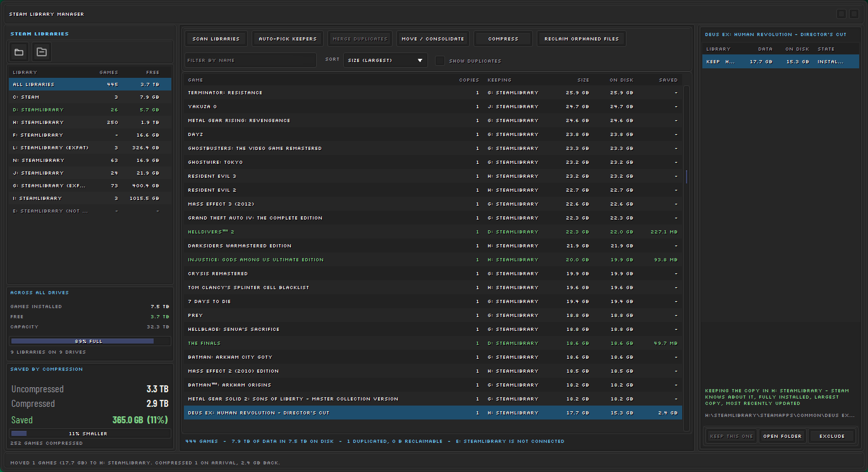Select the J: SteamLibrary row
The height and width of the screenshot is (472, 868).
(x=90, y=173)
